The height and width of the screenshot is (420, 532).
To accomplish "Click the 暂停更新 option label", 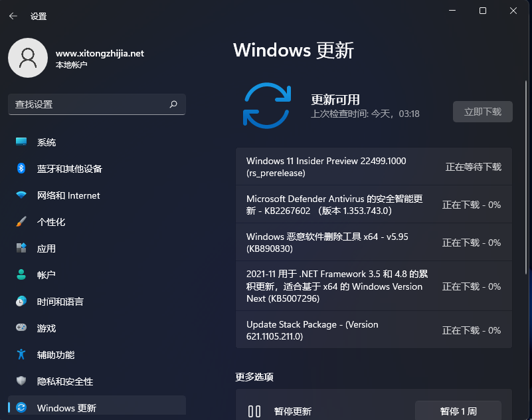I will [292, 411].
